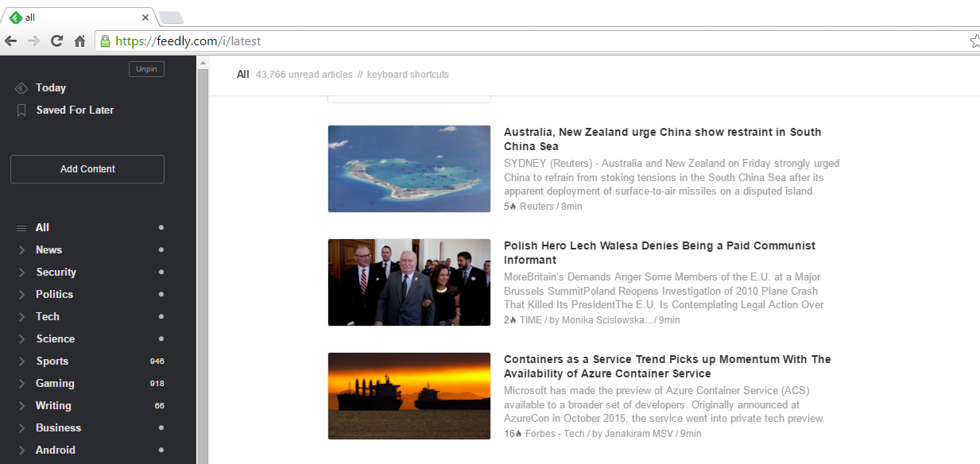This screenshot has width=980, height=464.
Task: Click the address bar URL field
Action: pos(533,41)
